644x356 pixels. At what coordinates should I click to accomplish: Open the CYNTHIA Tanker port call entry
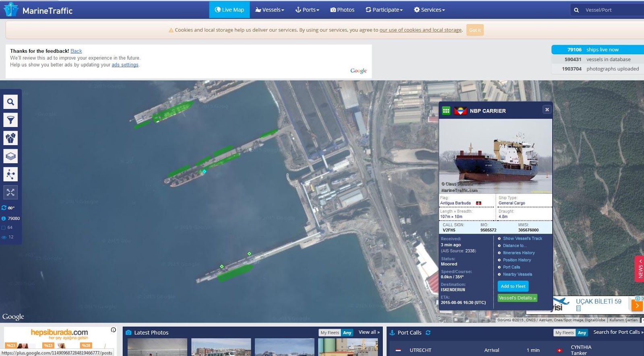[x=581, y=350]
